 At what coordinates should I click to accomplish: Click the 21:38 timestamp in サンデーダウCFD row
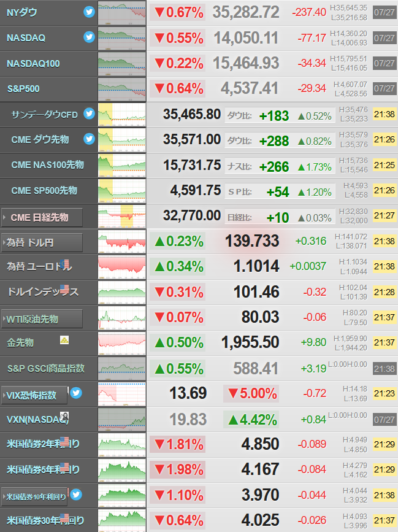[385, 114]
